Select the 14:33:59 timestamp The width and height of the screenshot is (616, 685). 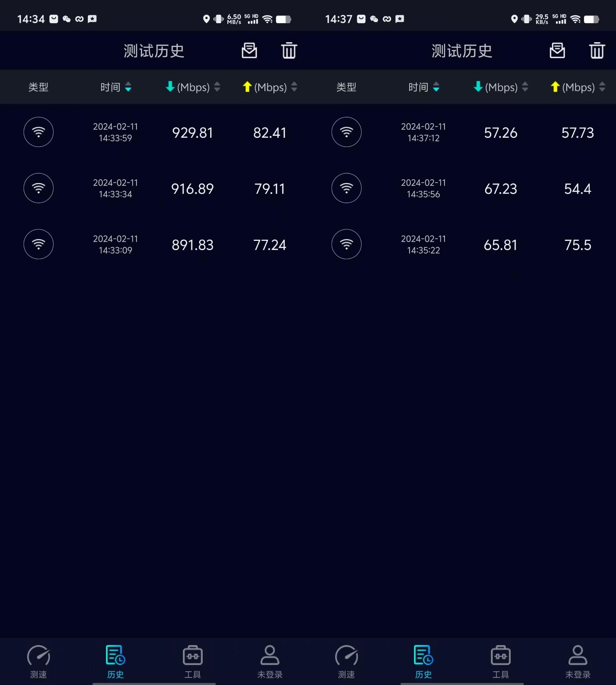[116, 132]
